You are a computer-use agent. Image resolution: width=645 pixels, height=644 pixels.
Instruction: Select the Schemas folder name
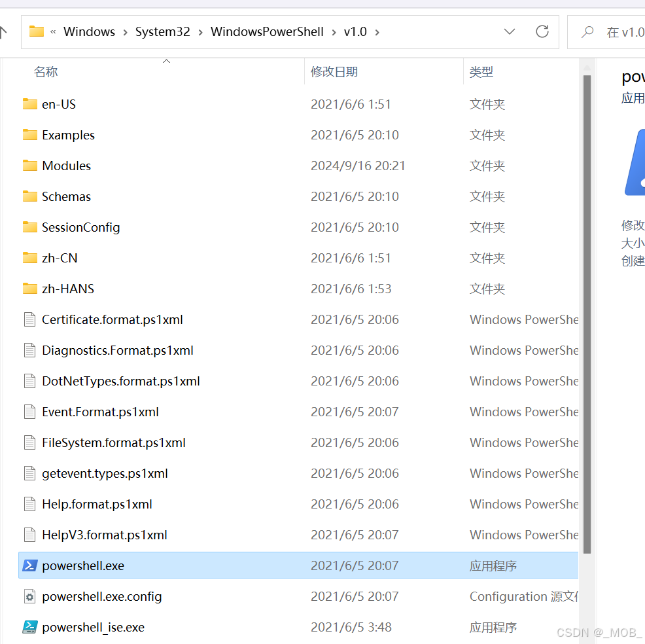(66, 197)
